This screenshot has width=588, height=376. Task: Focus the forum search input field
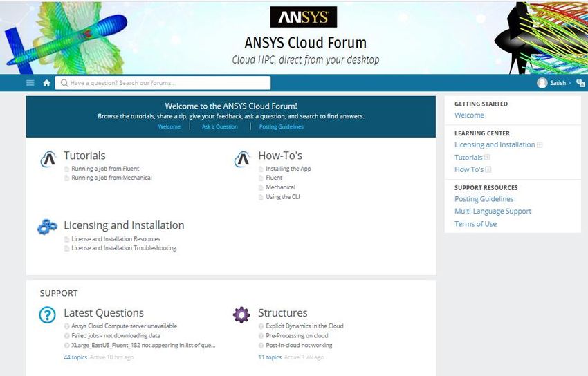pyautogui.click(x=163, y=83)
